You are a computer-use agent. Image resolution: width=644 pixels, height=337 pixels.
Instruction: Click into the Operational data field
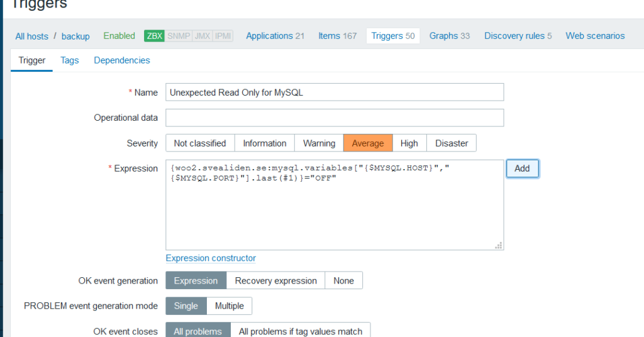[335, 118]
